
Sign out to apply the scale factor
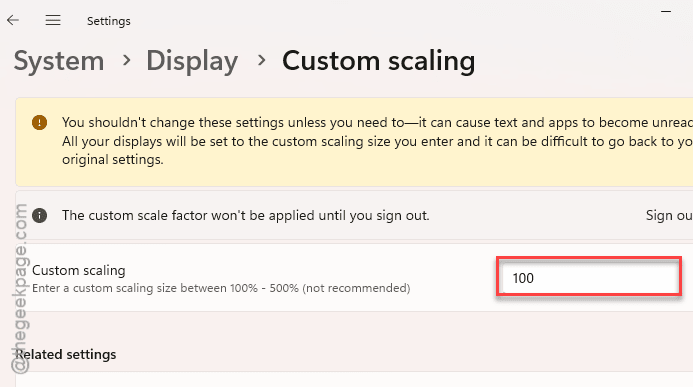pos(669,216)
